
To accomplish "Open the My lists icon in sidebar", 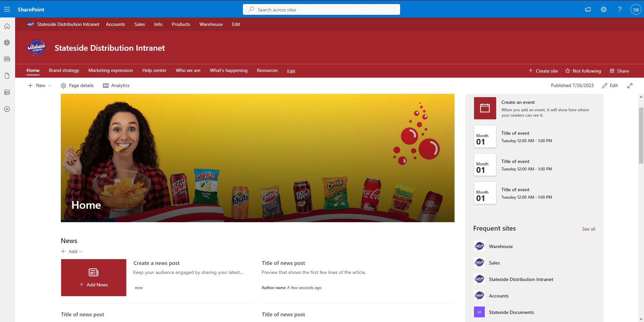I will 7,92.
